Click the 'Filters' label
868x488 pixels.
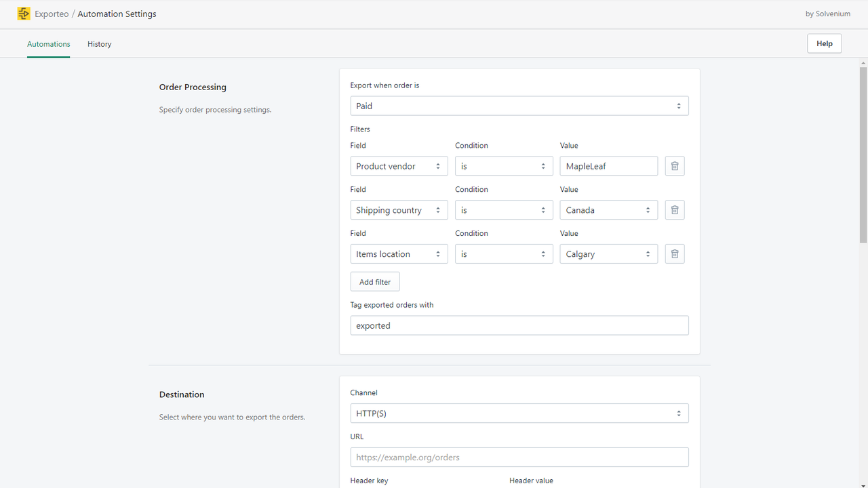360,129
